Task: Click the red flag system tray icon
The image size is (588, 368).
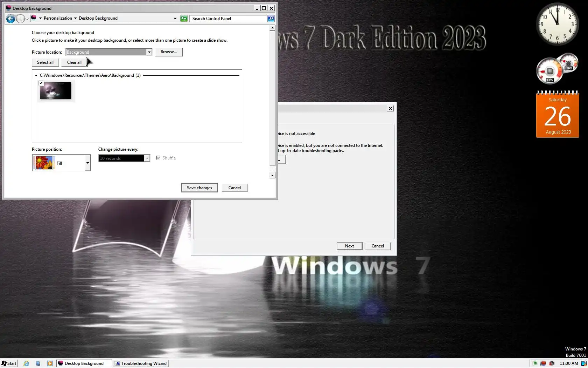Action: click(x=543, y=363)
